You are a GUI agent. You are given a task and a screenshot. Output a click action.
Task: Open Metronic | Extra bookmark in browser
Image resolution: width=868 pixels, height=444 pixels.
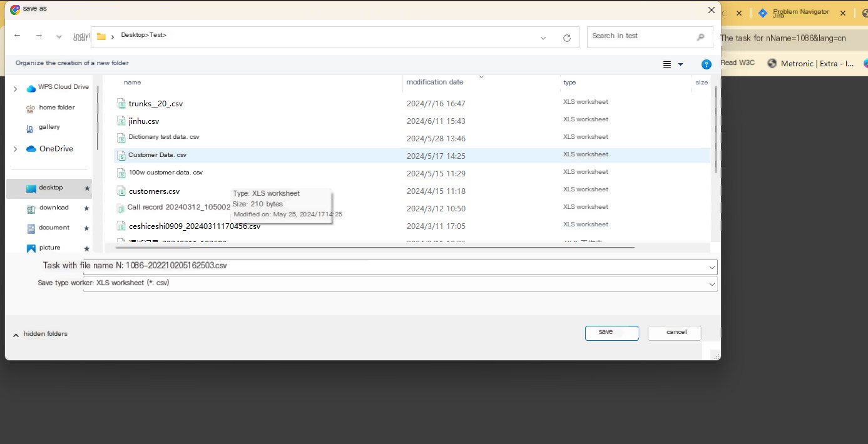811,63
